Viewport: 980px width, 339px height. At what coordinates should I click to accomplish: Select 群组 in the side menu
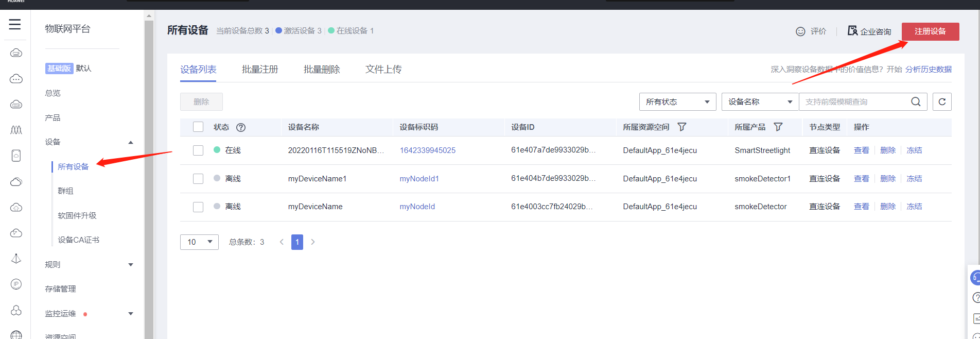pyautogui.click(x=65, y=191)
